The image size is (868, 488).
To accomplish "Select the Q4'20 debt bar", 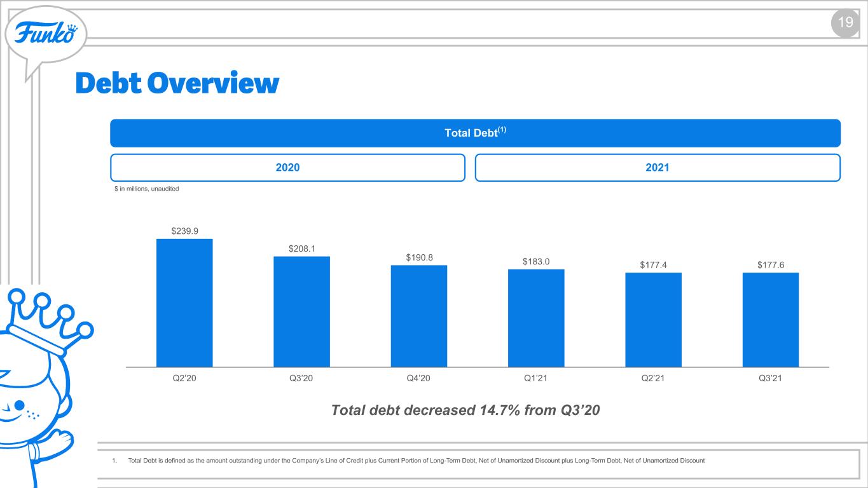I will [x=418, y=316].
